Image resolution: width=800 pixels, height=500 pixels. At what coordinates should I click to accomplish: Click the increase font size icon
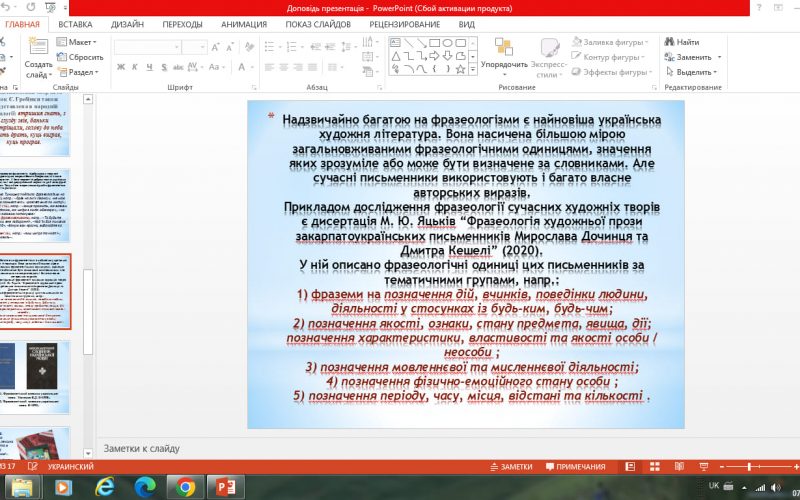click(x=218, y=47)
